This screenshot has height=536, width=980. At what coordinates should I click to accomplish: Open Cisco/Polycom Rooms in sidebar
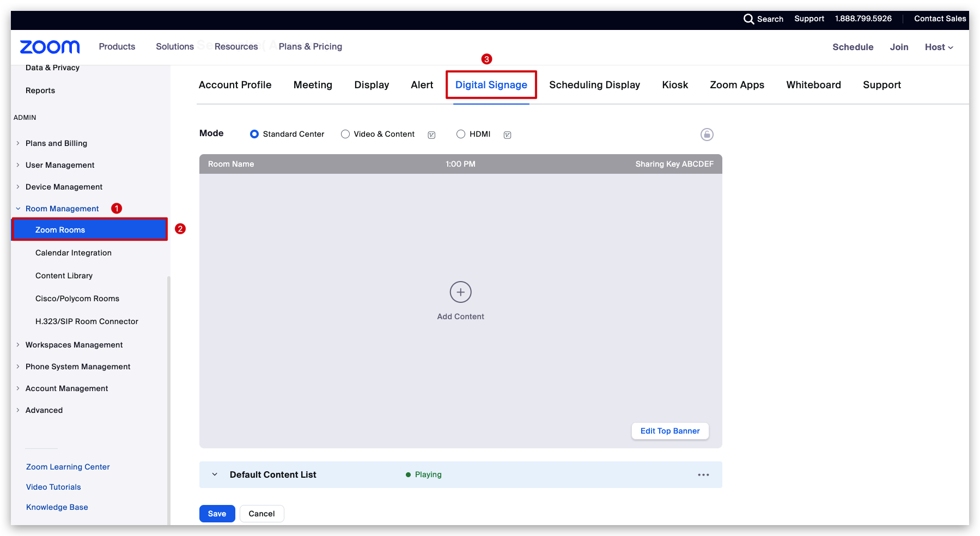(77, 299)
